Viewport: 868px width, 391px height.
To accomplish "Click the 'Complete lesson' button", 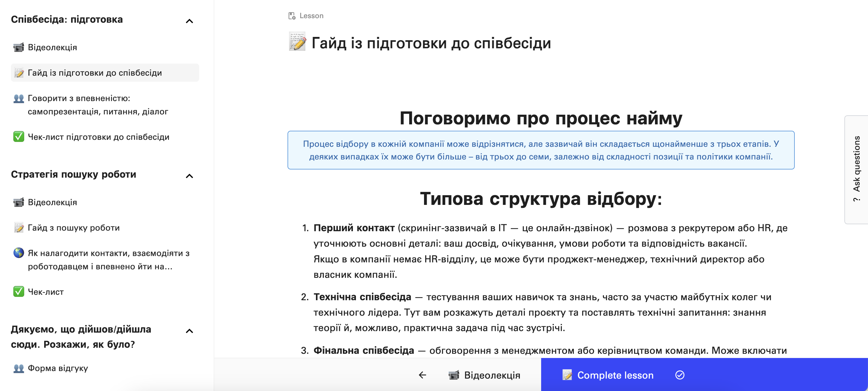I will [x=704, y=375].
